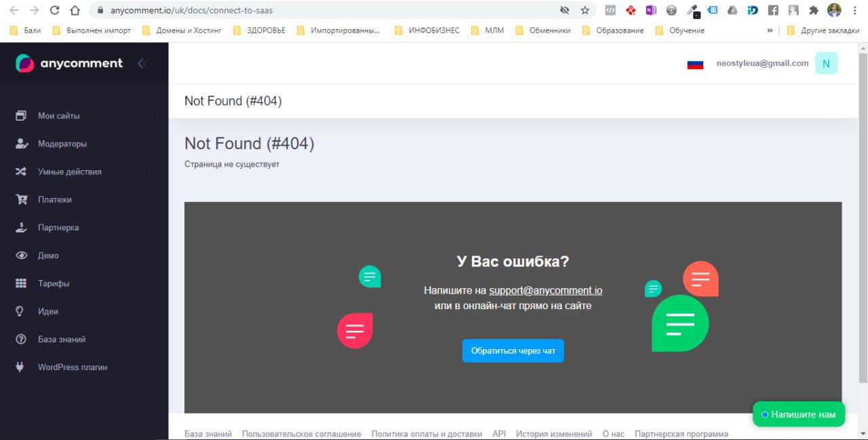Click the Мои сайты sidebar icon
868x440 pixels.
[21, 116]
